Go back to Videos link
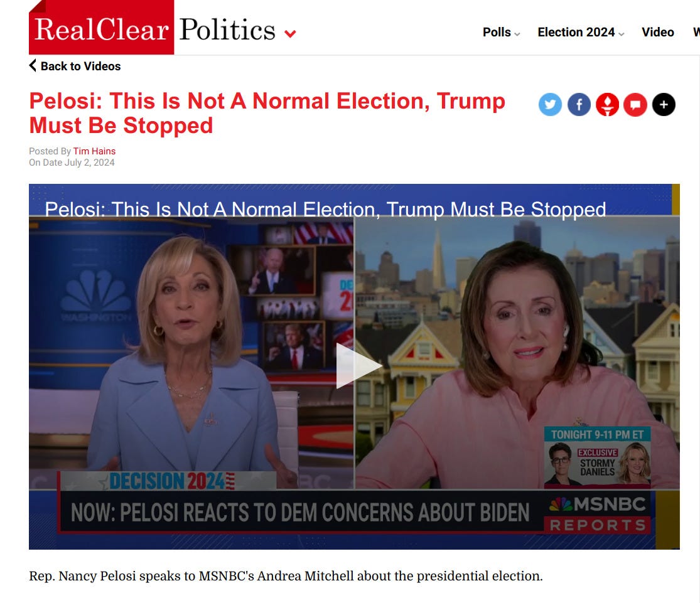Image resolution: width=700 pixels, height=603 pixels. 80,66
